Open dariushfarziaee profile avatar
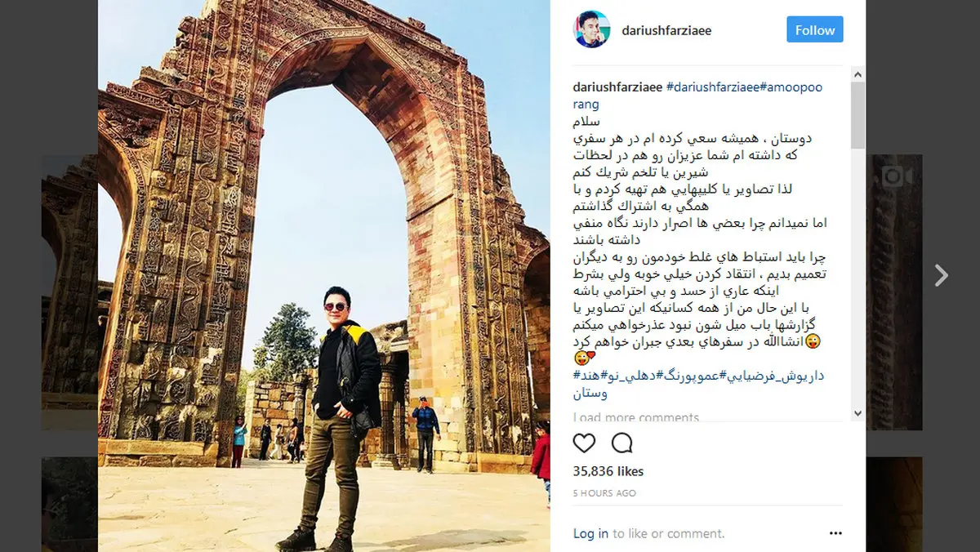The height and width of the screenshot is (552, 980). pyautogui.click(x=591, y=29)
